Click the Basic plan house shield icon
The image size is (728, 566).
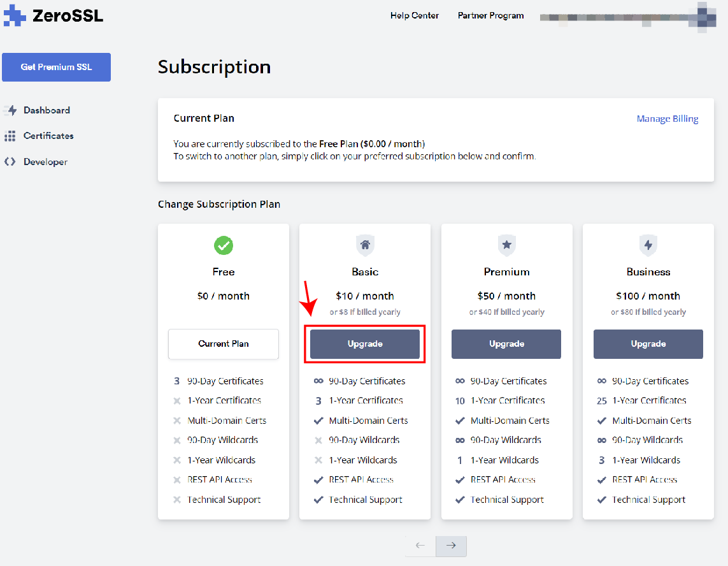[365, 245]
